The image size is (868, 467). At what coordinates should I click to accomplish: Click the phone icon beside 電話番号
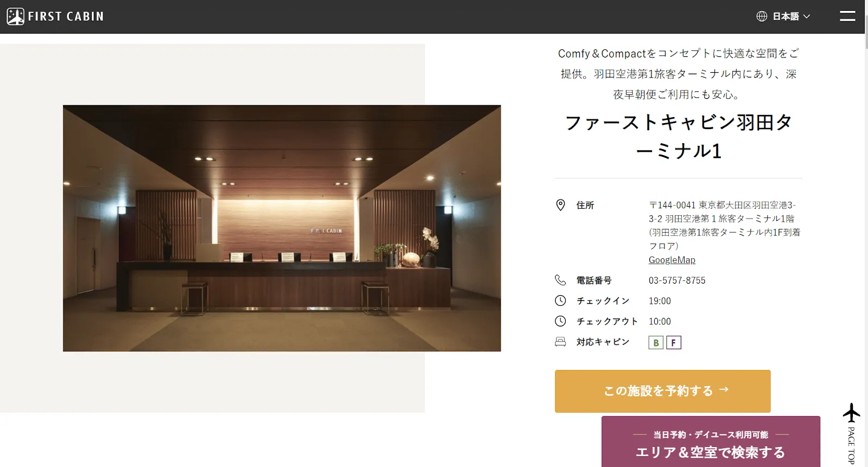[560, 280]
